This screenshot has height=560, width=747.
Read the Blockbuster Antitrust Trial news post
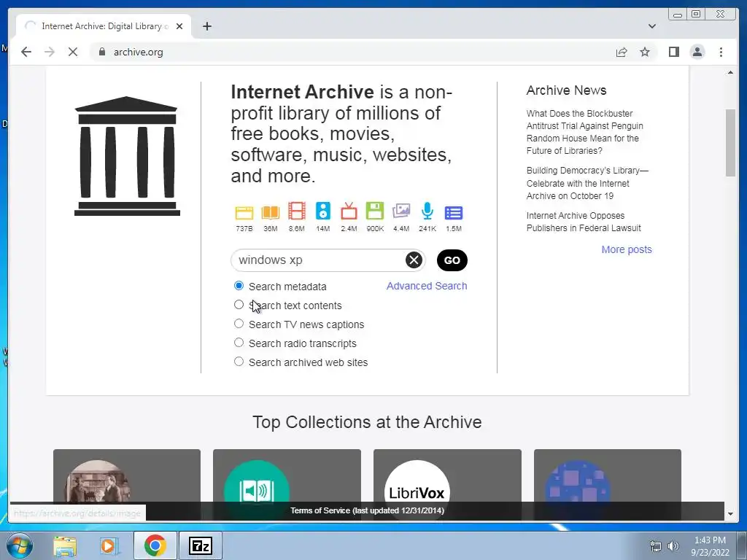584,132
